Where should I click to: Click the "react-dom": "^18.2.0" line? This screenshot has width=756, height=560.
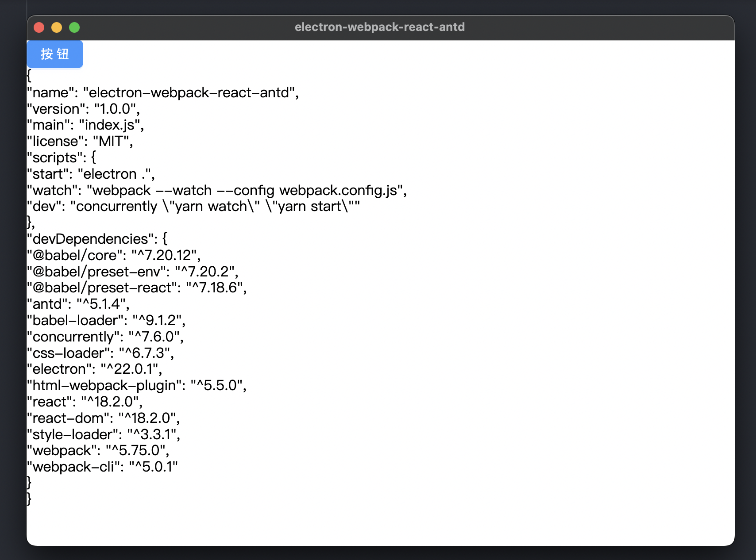point(103,418)
